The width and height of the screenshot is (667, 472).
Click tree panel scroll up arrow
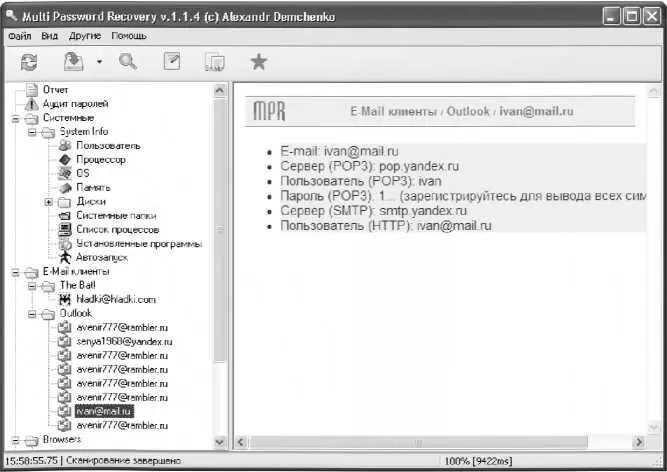click(219, 90)
